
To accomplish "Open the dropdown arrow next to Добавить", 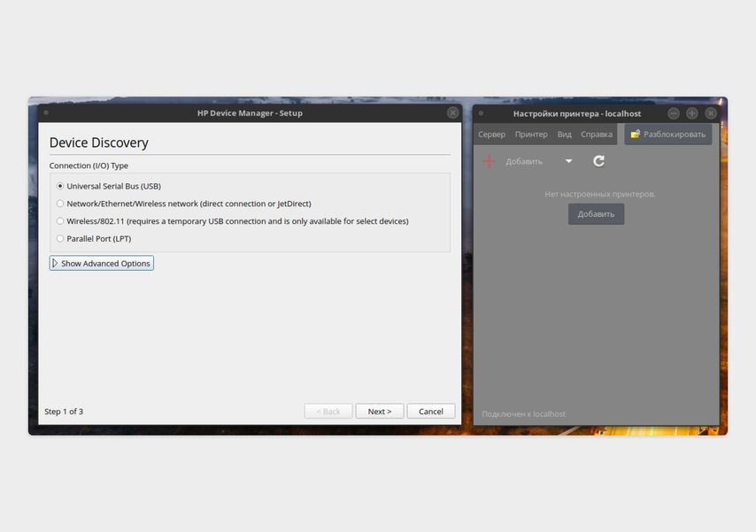I will coord(568,161).
